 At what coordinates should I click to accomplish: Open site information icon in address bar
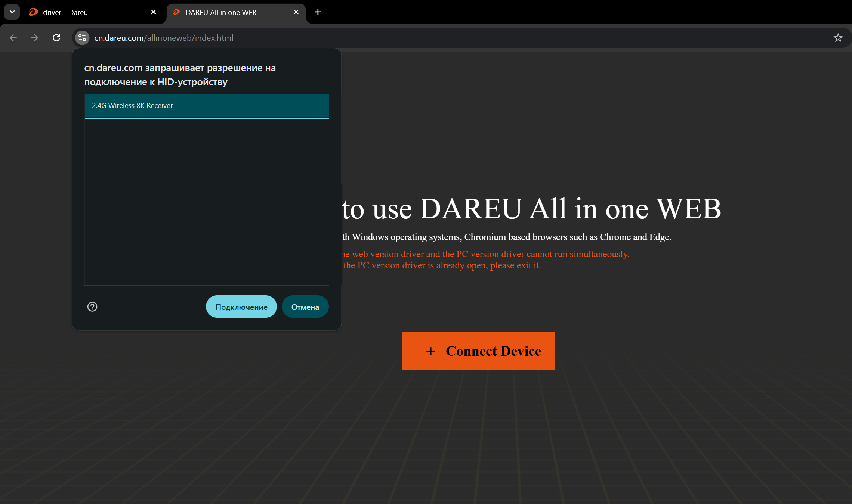click(82, 38)
